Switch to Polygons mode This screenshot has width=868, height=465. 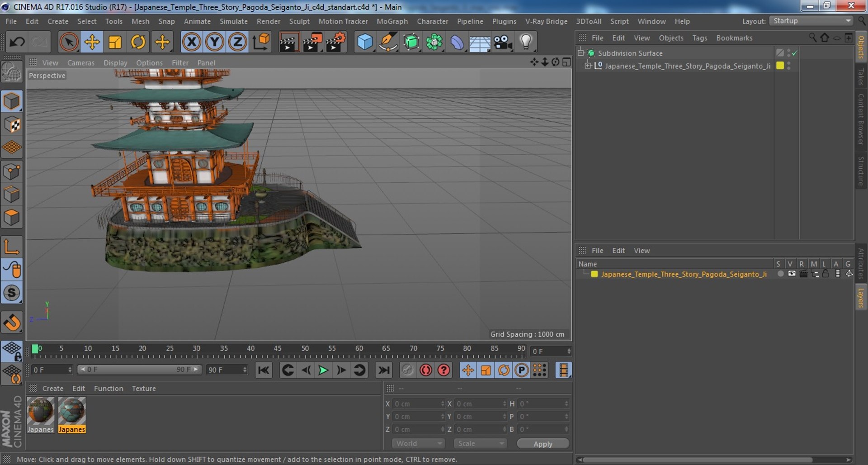12,218
